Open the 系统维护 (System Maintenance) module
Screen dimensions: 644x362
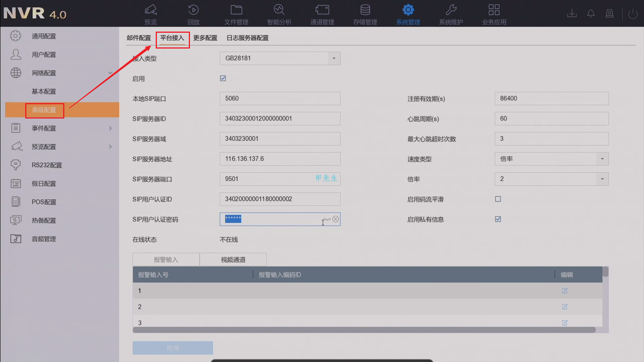click(x=451, y=13)
